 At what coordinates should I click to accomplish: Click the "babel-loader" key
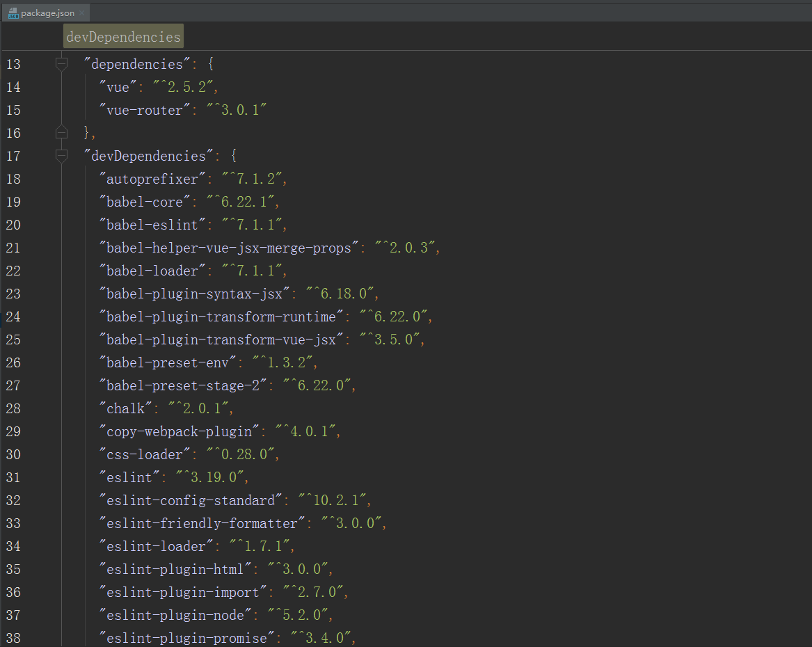(153, 271)
